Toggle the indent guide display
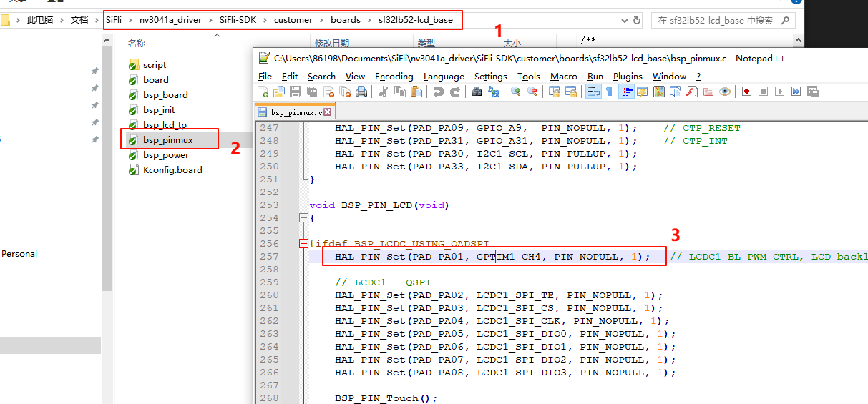This screenshot has width=868, height=404. (x=628, y=92)
